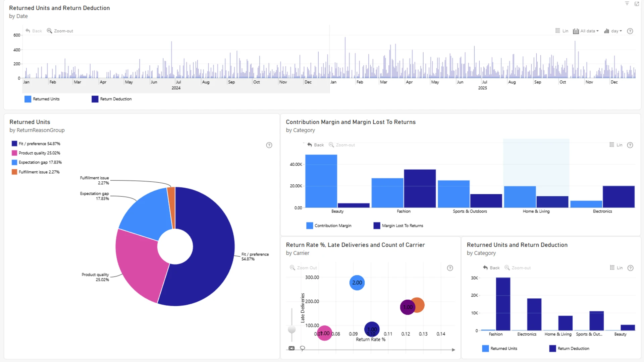Select the blue 2.00 bubble
644x362 pixels.
[357, 283]
